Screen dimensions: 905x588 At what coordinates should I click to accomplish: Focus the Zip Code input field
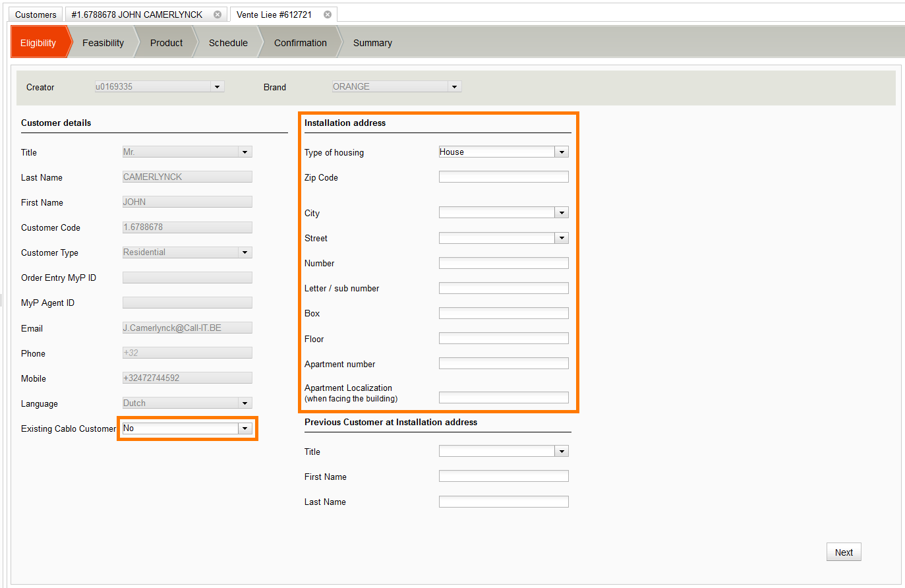click(503, 177)
